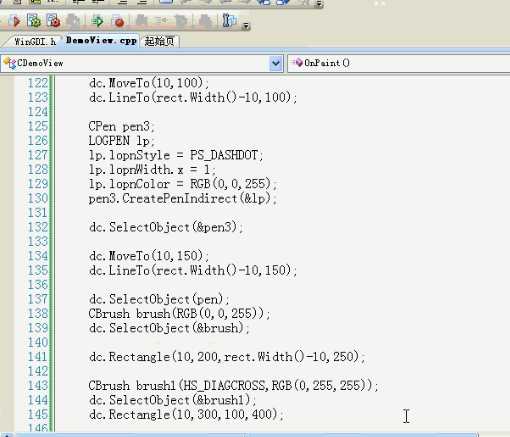Click line number 122 in the margin
Image resolution: width=510 pixels, height=437 pixels.
point(38,83)
